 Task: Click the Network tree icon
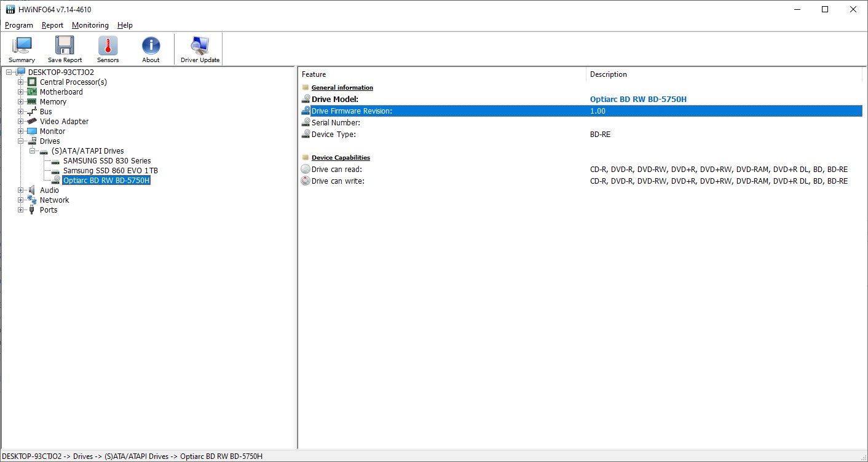coord(32,200)
